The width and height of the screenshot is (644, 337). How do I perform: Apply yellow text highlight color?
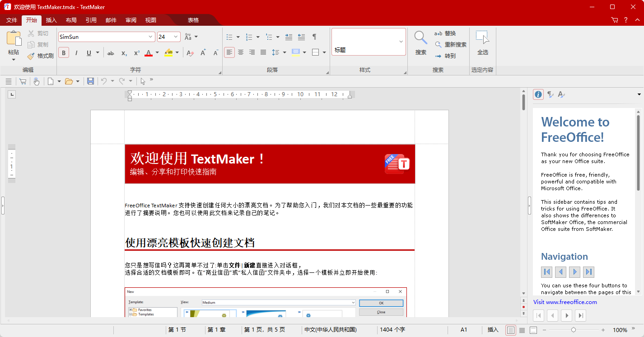(168, 53)
